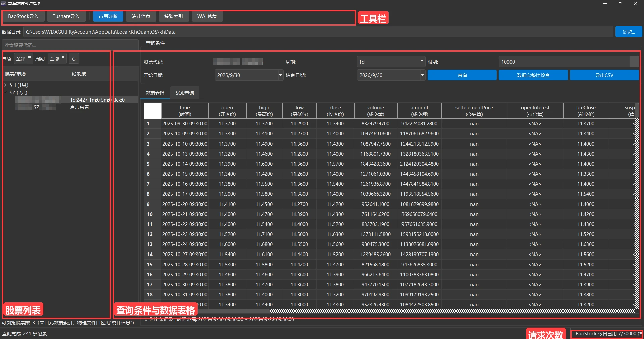Click the BaoStock 今日已用 7/30000 status
This screenshot has height=339, width=644.
[x=608, y=334]
